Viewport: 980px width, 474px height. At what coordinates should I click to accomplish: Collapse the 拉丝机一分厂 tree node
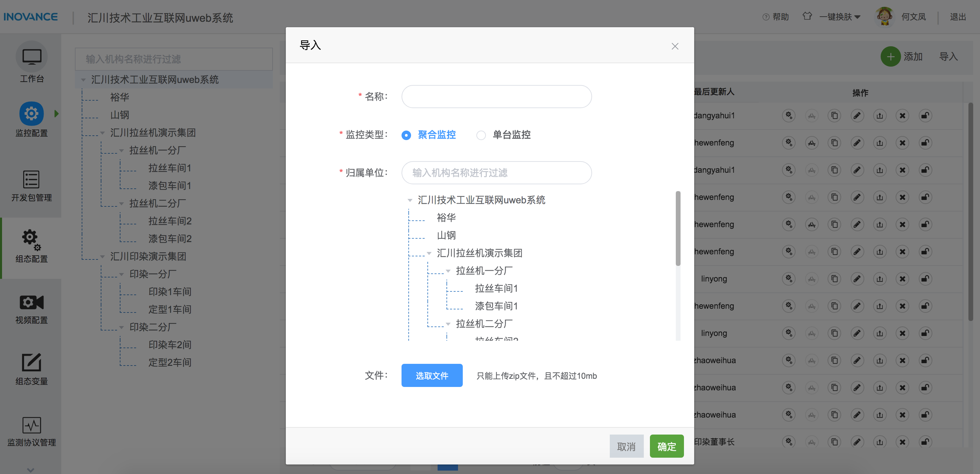click(448, 270)
